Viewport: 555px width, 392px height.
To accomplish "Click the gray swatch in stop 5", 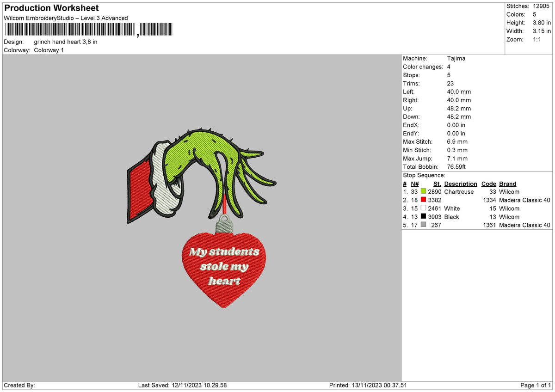I will pyautogui.click(x=423, y=225).
